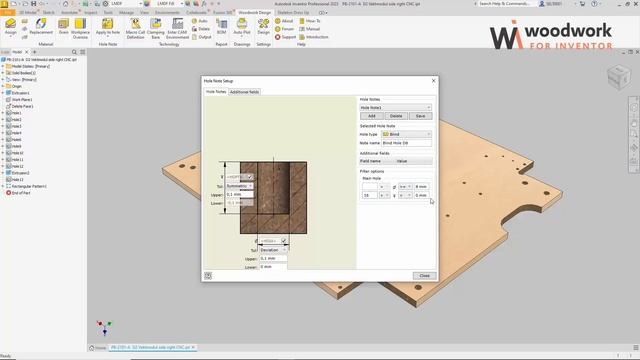Image resolution: width=640 pixels, height=360 pixels.
Task: Open About in Help panel
Action: 284,21
